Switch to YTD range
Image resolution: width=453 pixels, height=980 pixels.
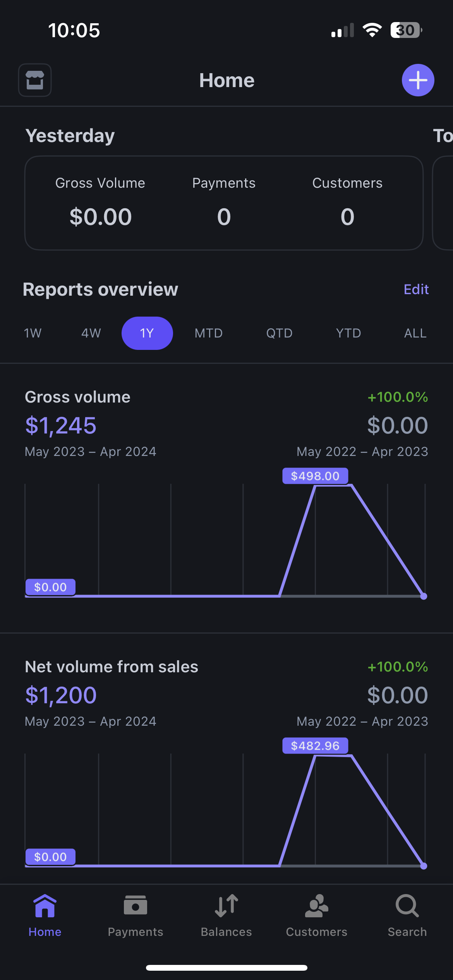pyautogui.click(x=348, y=333)
